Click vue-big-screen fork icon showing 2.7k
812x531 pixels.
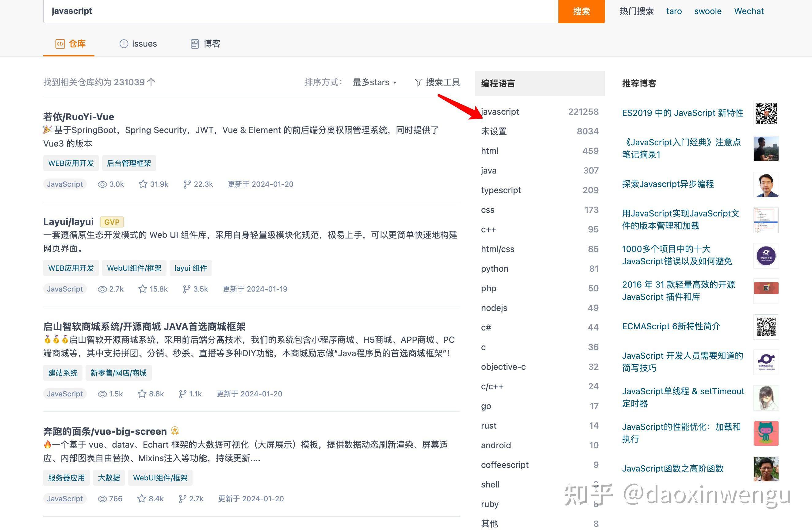coord(182,499)
